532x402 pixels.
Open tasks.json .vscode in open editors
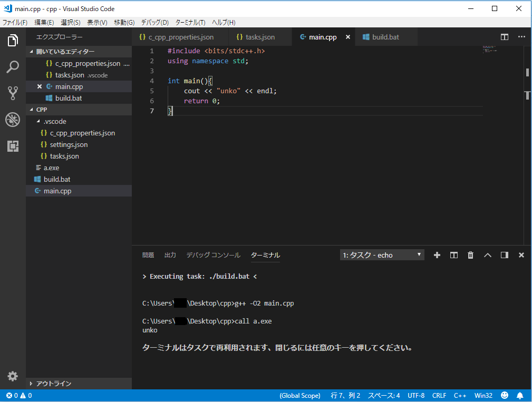point(79,75)
